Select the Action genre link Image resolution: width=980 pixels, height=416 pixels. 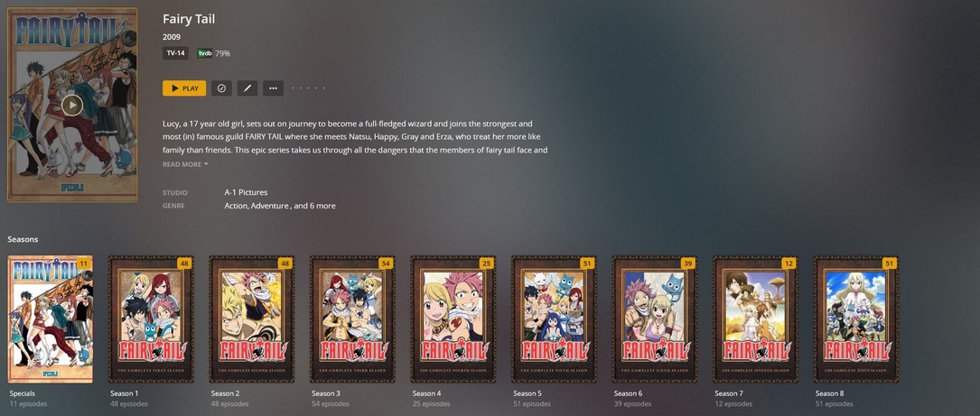(x=237, y=206)
